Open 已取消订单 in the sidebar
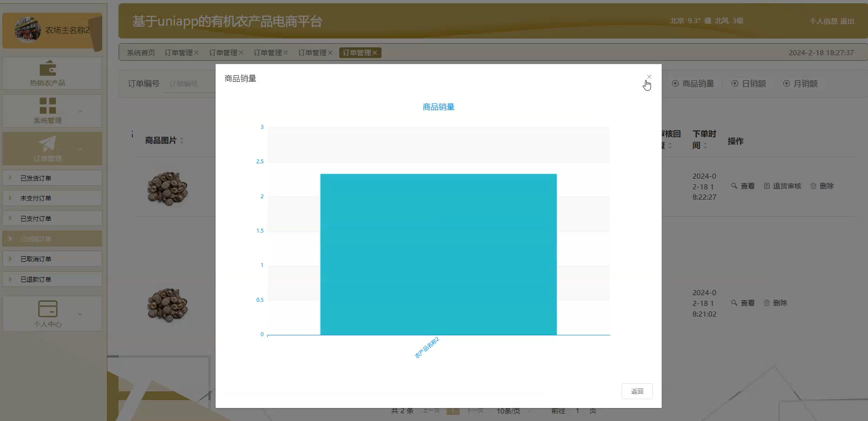 (x=52, y=259)
